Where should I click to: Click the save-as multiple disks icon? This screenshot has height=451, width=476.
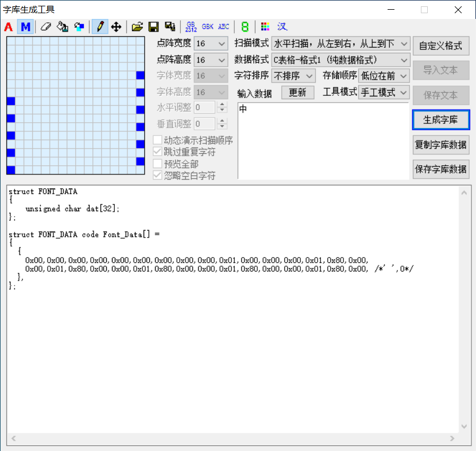tap(170, 27)
